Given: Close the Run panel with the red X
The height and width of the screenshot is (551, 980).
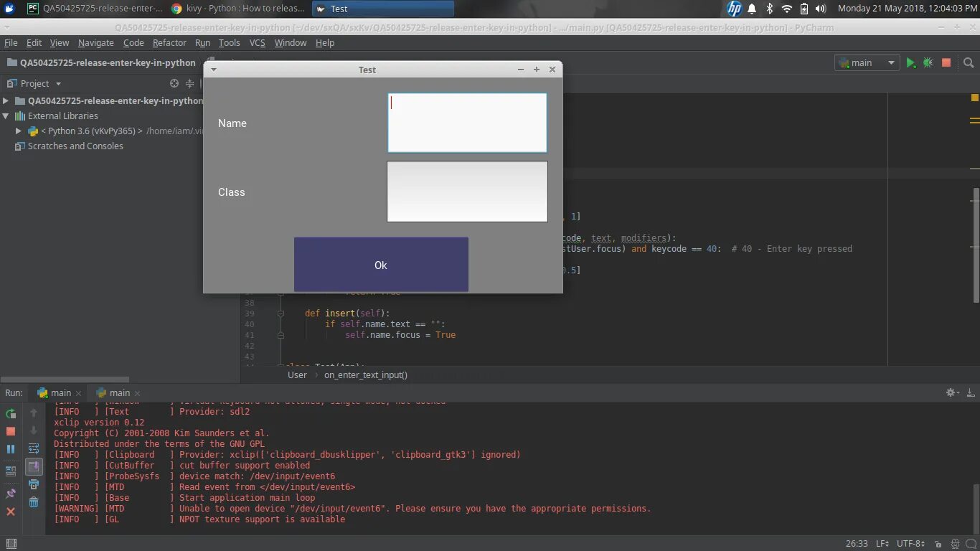Looking at the screenshot, I should pyautogui.click(x=11, y=512).
